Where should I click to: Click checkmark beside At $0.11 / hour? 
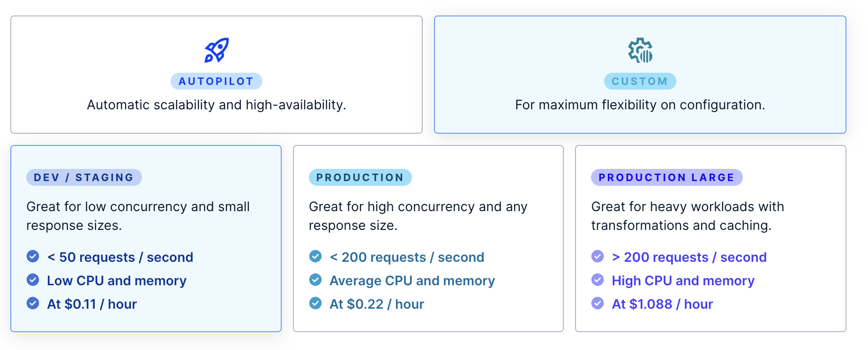pos(33,304)
